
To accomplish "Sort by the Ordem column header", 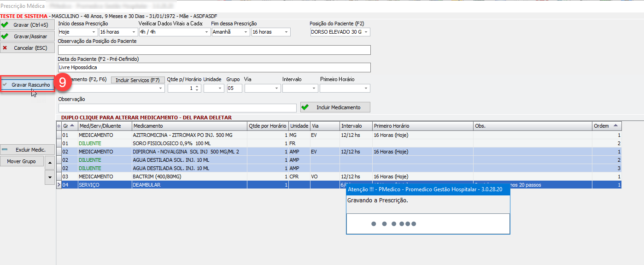I will pyautogui.click(x=606, y=126).
